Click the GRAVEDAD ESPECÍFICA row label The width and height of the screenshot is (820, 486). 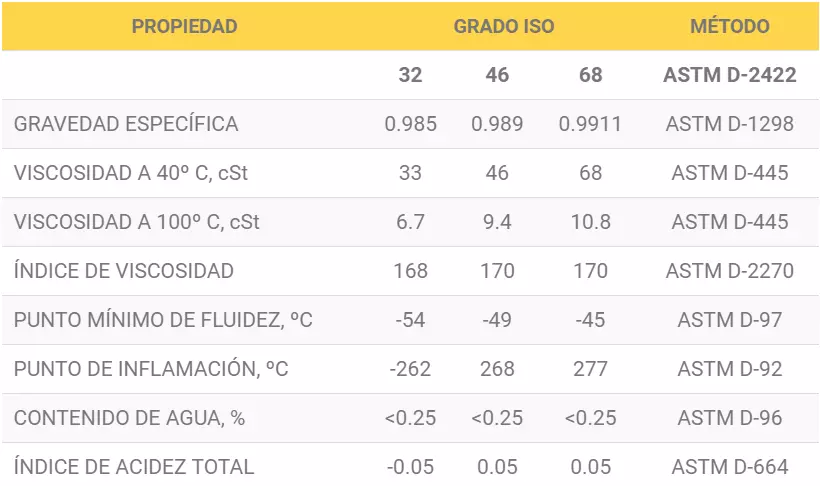click(x=126, y=124)
